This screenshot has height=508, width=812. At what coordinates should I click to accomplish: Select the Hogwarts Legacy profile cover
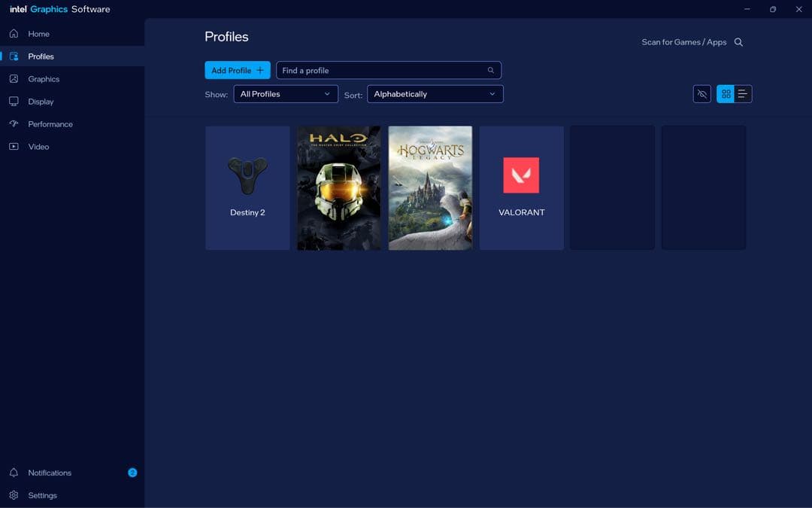pos(430,188)
